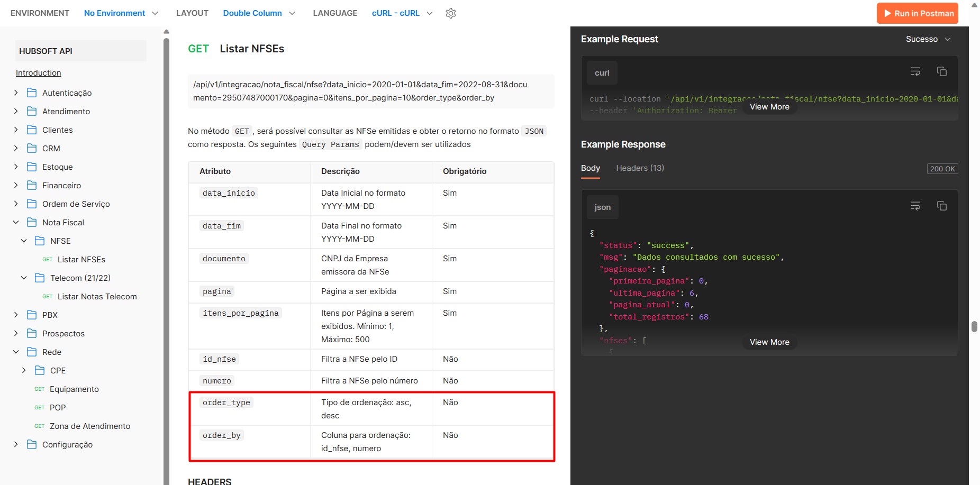Viewport: 980px width, 485px height.
Task: Open Listar NFSEs request
Action: 81,259
